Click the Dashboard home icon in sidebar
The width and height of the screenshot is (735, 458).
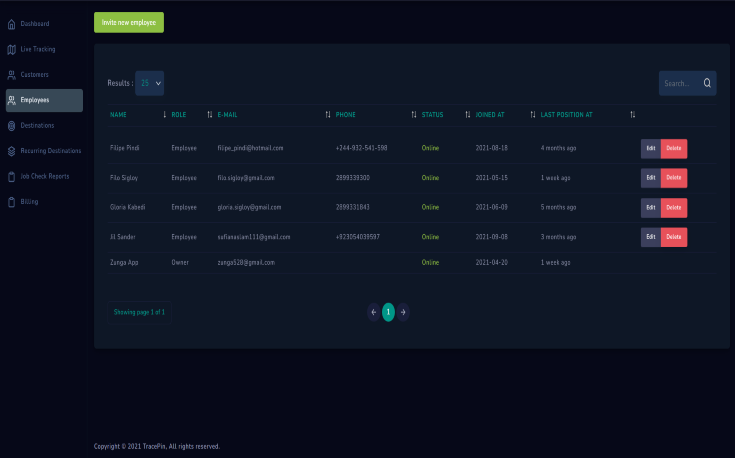coord(11,23)
